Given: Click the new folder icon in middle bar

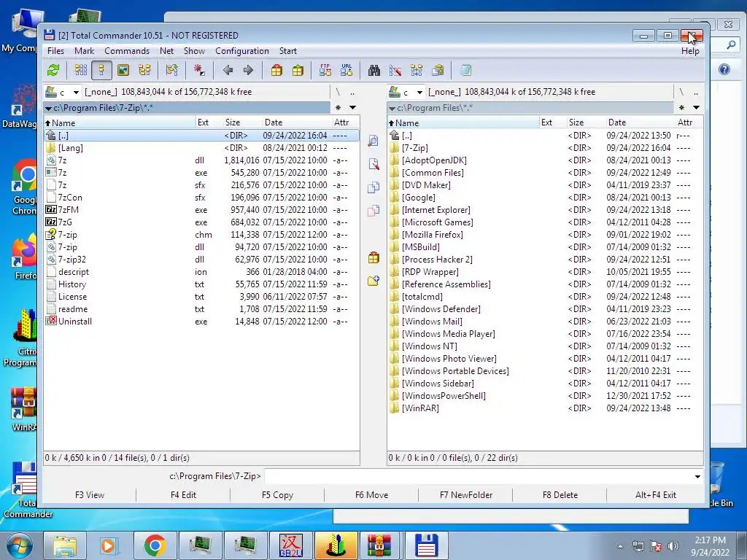Looking at the screenshot, I should (373, 281).
